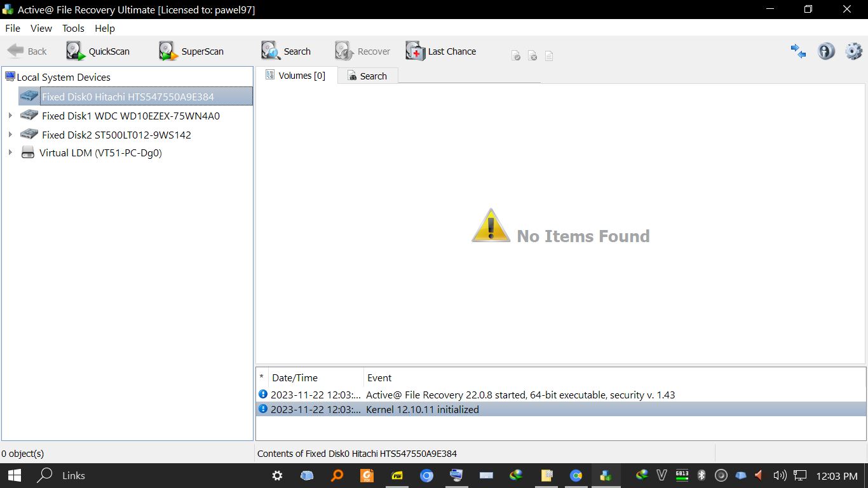Screen dimensions: 868x488
Task: Open the File menu
Action: (13, 28)
